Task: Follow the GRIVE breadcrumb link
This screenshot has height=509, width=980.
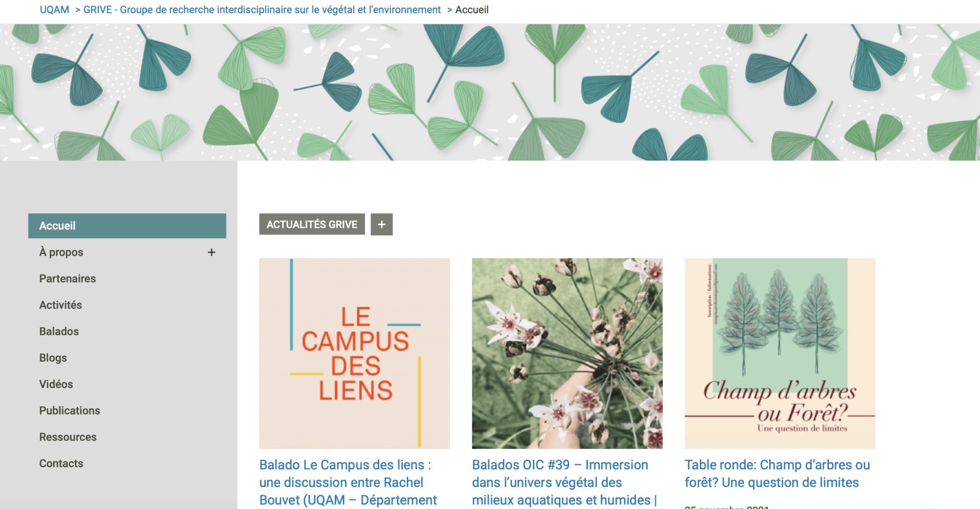Action: [262, 10]
